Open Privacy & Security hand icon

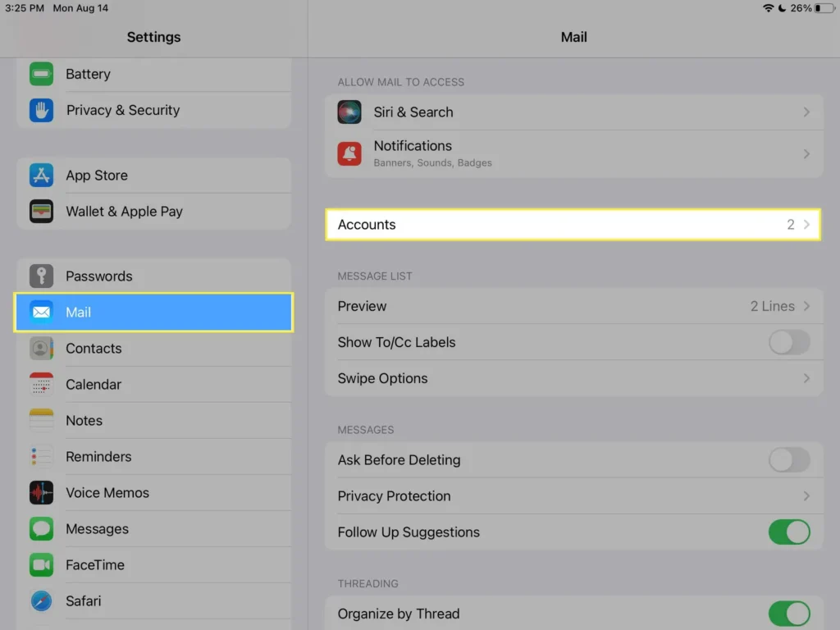[x=41, y=110]
